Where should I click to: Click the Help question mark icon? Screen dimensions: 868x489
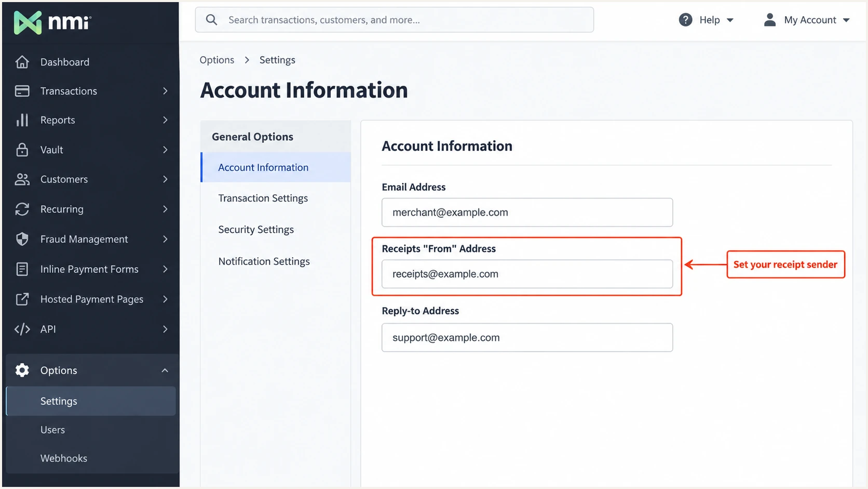[x=685, y=20]
